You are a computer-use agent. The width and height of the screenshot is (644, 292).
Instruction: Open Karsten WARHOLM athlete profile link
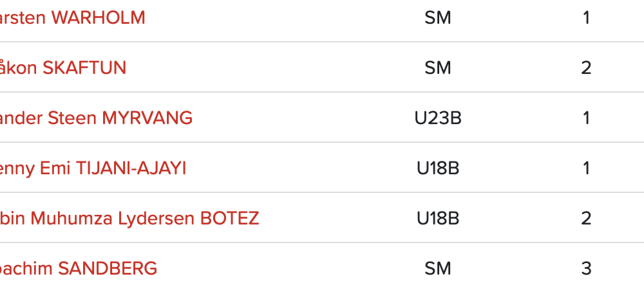click(x=72, y=18)
